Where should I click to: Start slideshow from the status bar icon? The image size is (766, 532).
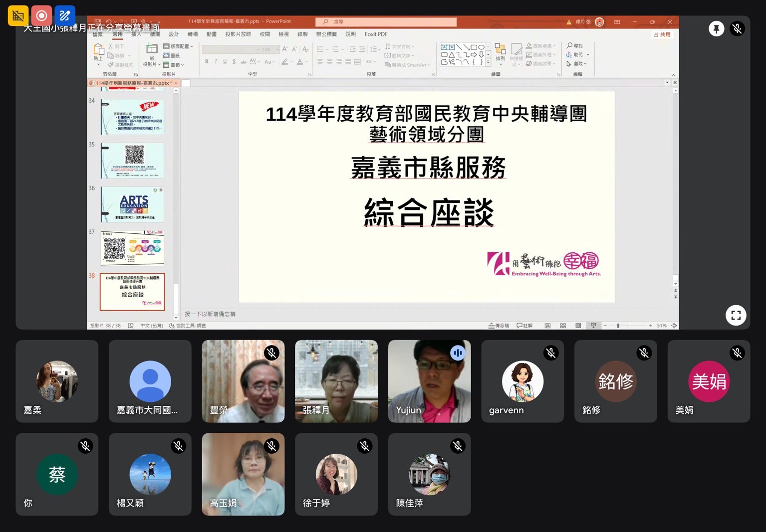(x=593, y=326)
